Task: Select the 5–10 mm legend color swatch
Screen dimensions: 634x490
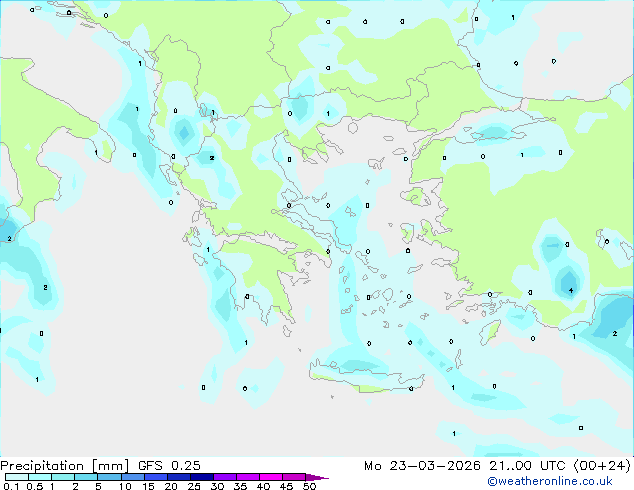Action: point(109,477)
